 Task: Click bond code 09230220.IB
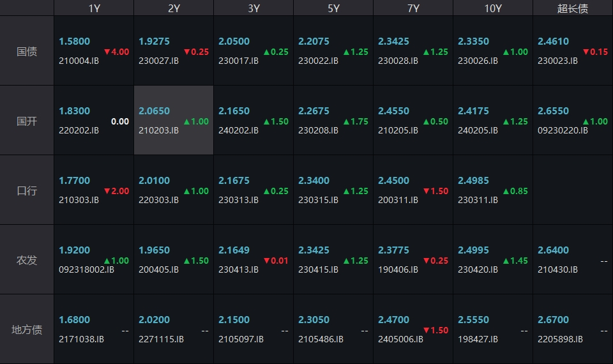[563, 130]
